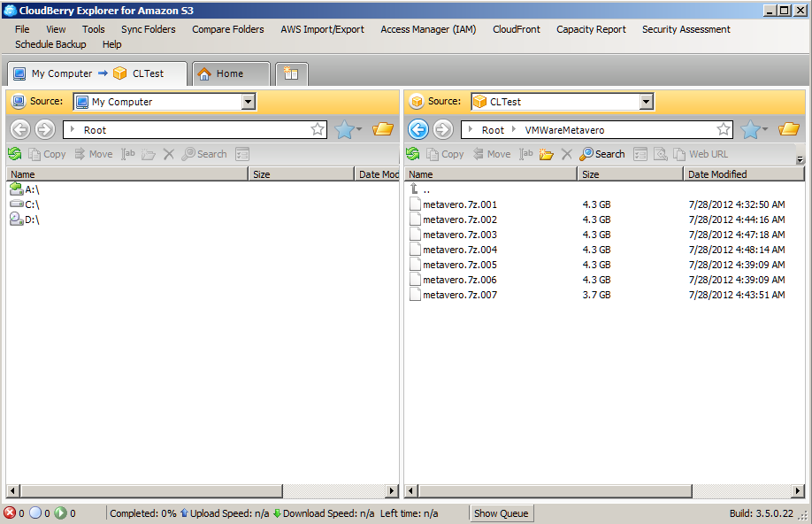
Task: Click the back arrow in My Computer pane
Action: [20, 129]
